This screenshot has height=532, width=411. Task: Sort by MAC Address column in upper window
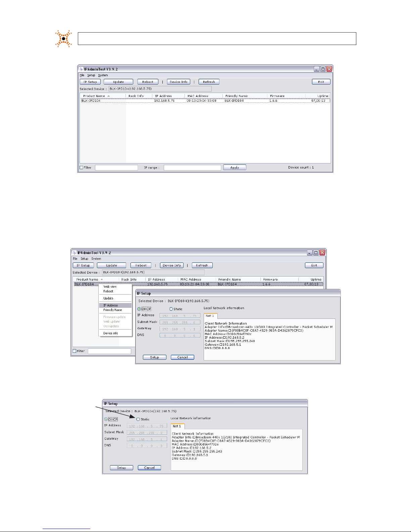pos(198,96)
